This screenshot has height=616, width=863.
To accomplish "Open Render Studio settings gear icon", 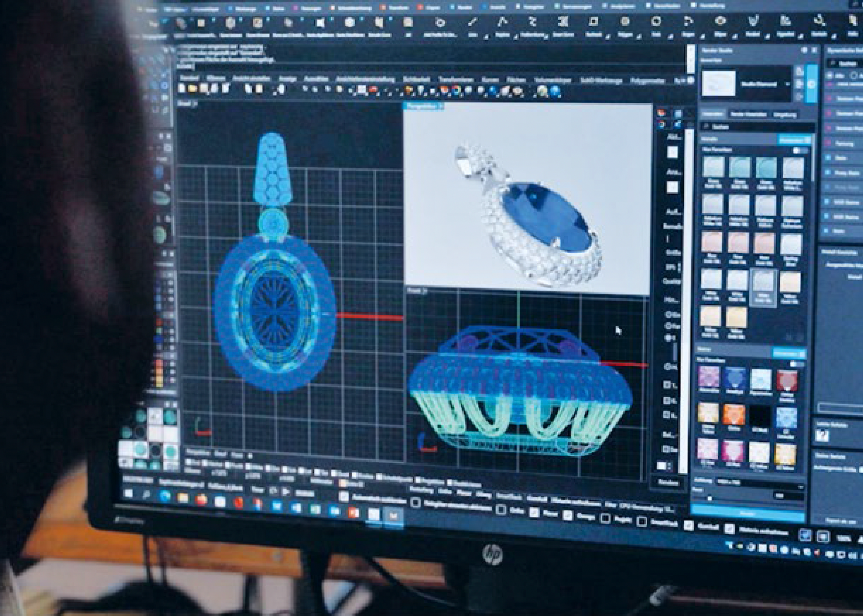I will (804, 50).
